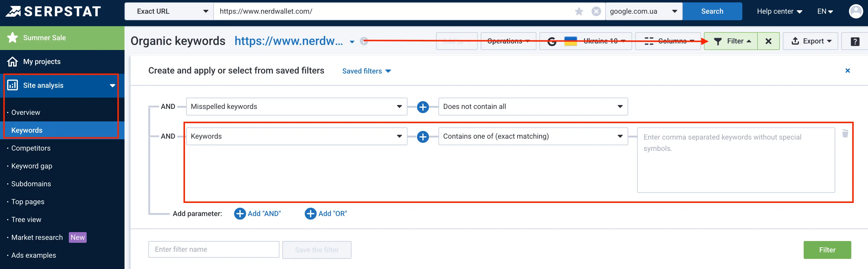Open the Help center menu

pos(779,11)
